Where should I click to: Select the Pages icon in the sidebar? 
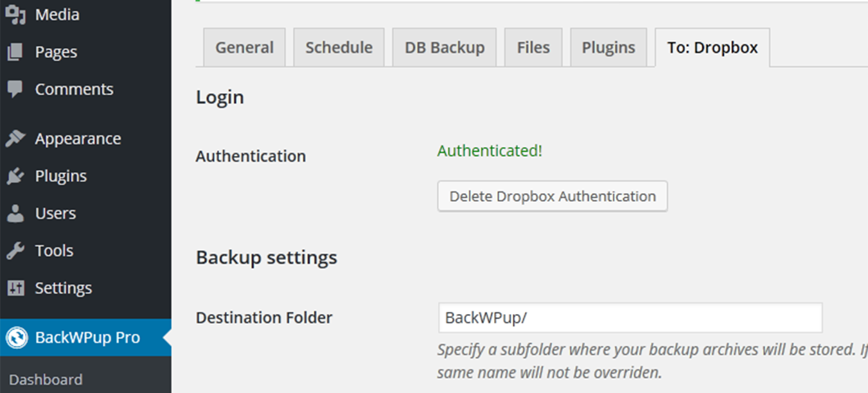(16, 51)
